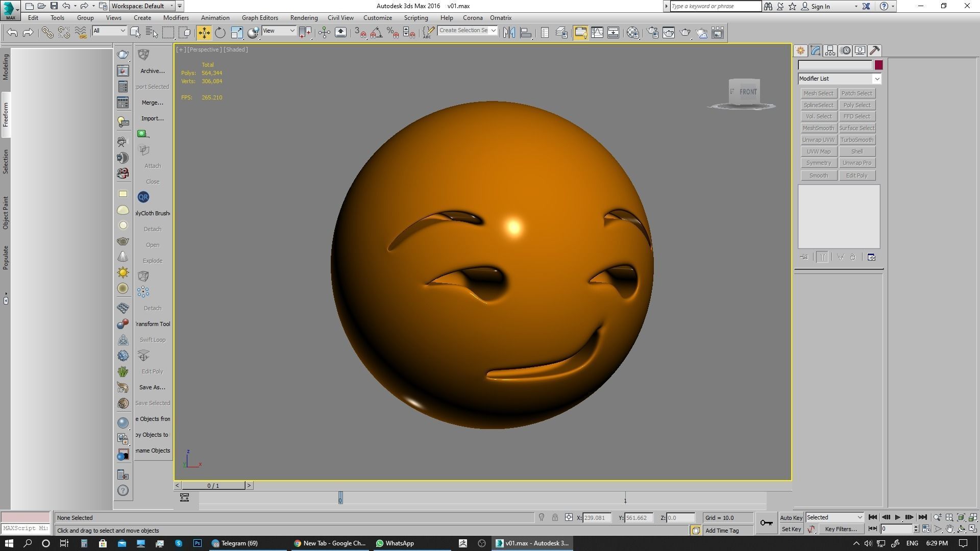Expand Create Selection Set dropdown

point(493,31)
